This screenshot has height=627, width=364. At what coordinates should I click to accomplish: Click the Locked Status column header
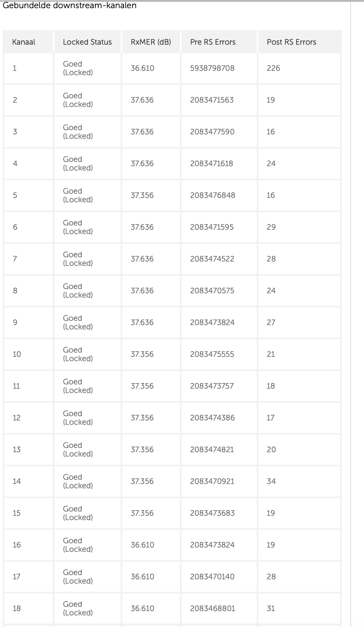pos(87,42)
